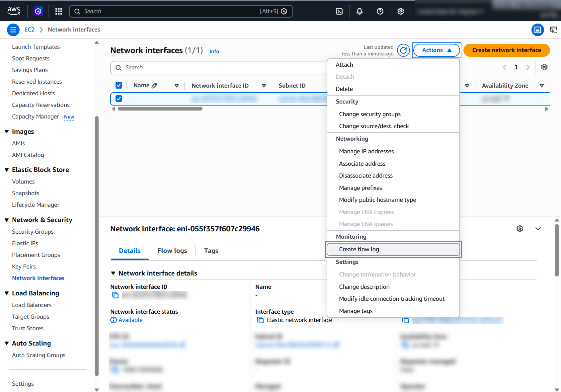
Task: Collapse the Auto Scaling section
Action: (7, 343)
